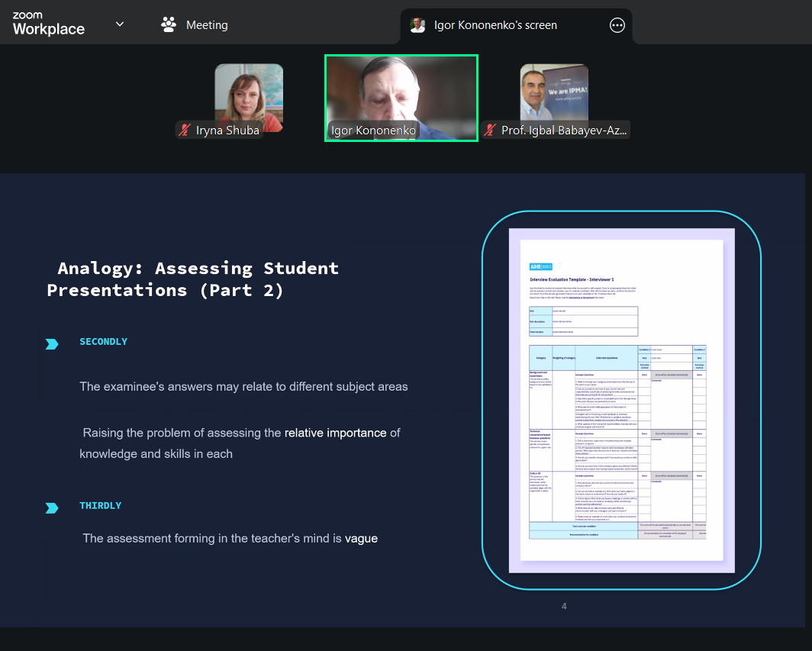Click the AIHR logo in the document
Viewport: 812px width, 651px height.
click(x=540, y=266)
